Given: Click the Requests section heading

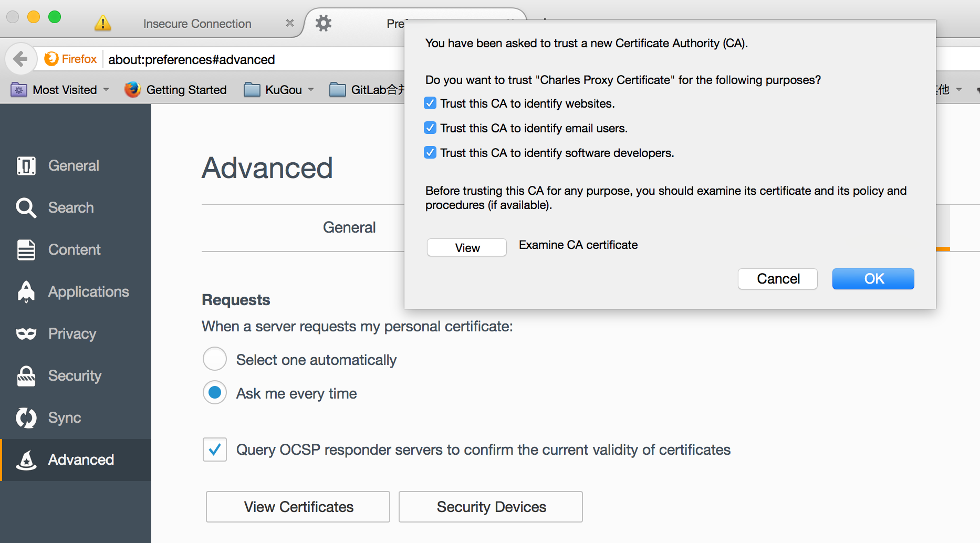Looking at the screenshot, I should pos(236,300).
